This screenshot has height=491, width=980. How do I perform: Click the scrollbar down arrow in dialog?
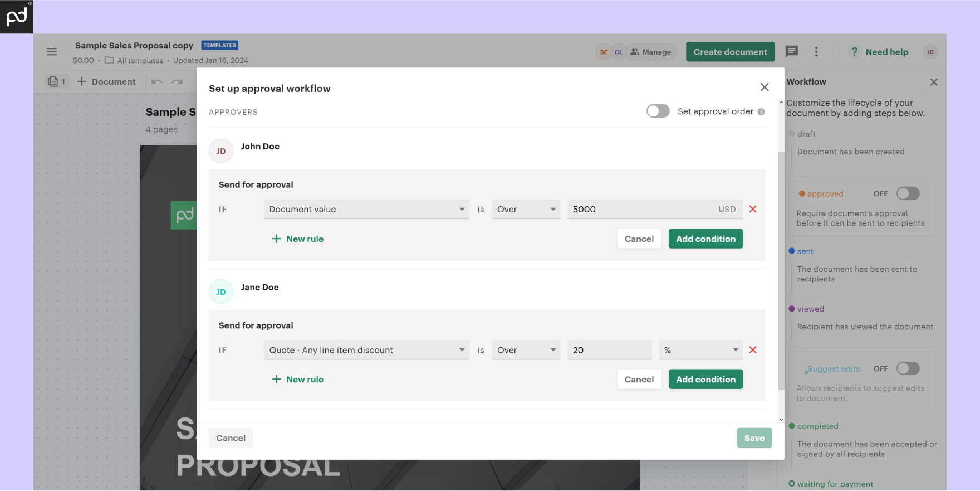[x=781, y=419]
